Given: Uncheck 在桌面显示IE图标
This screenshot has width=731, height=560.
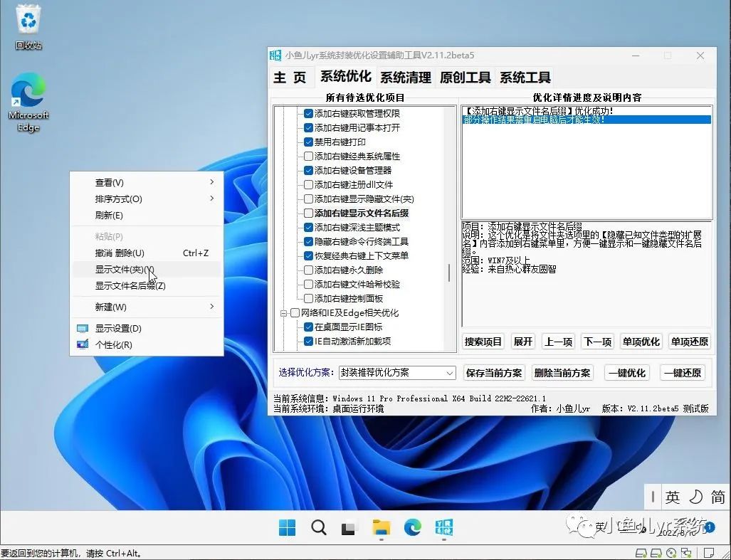Looking at the screenshot, I should [x=308, y=327].
